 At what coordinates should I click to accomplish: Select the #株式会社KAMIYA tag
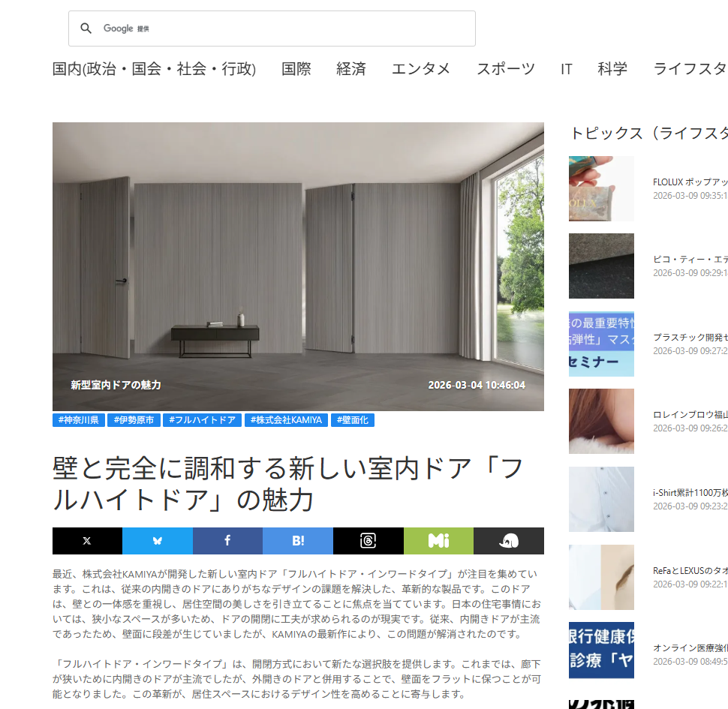(x=286, y=420)
